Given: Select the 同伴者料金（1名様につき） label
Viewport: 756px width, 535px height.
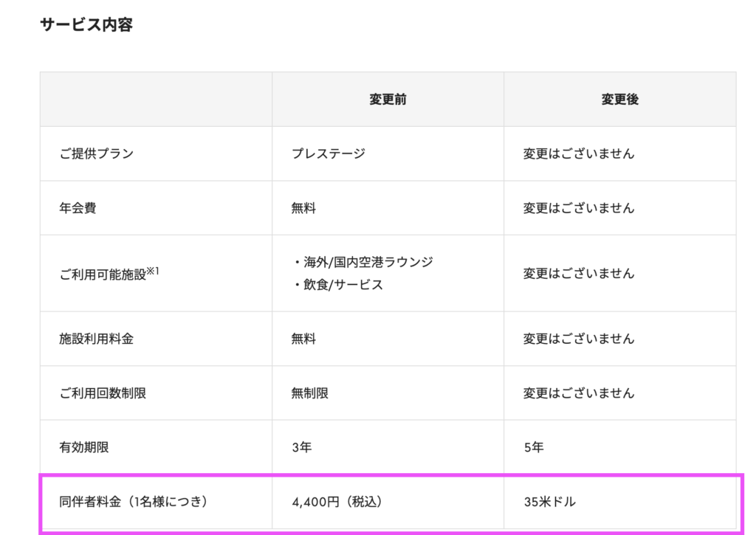Looking at the screenshot, I should (133, 503).
